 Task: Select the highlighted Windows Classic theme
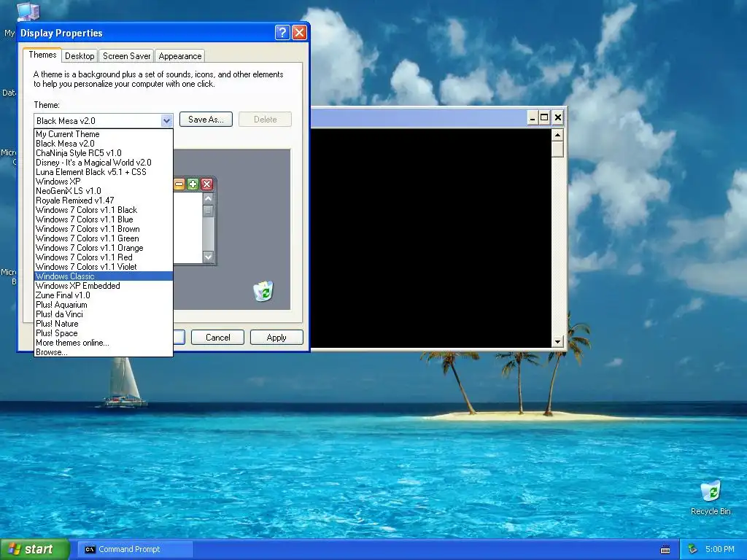pyautogui.click(x=104, y=276)
